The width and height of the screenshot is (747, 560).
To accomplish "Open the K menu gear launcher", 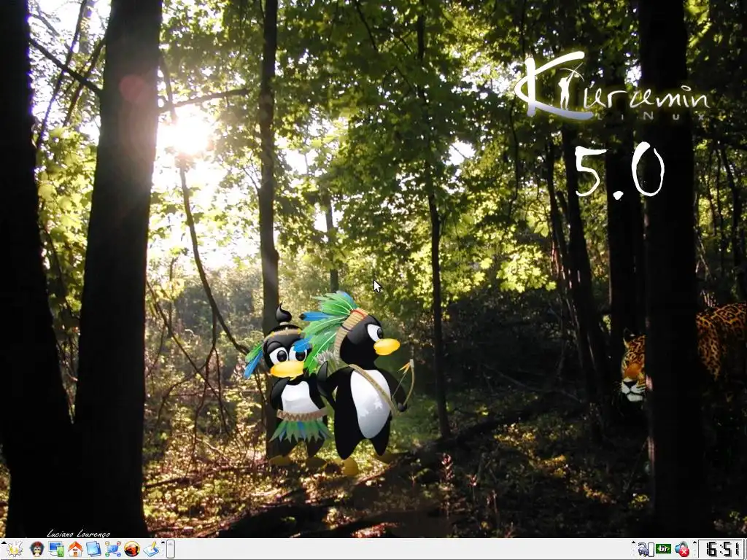I will click(x=14, y=550).
